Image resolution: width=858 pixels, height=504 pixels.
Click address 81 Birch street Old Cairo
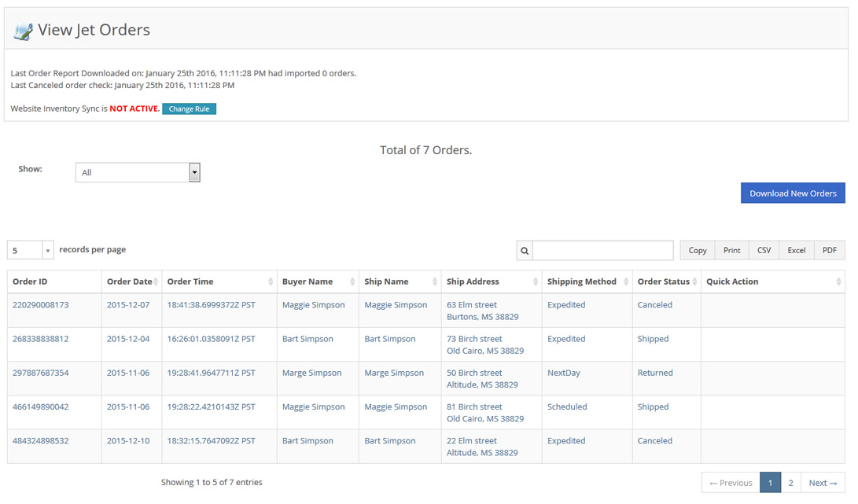[485, 413]
